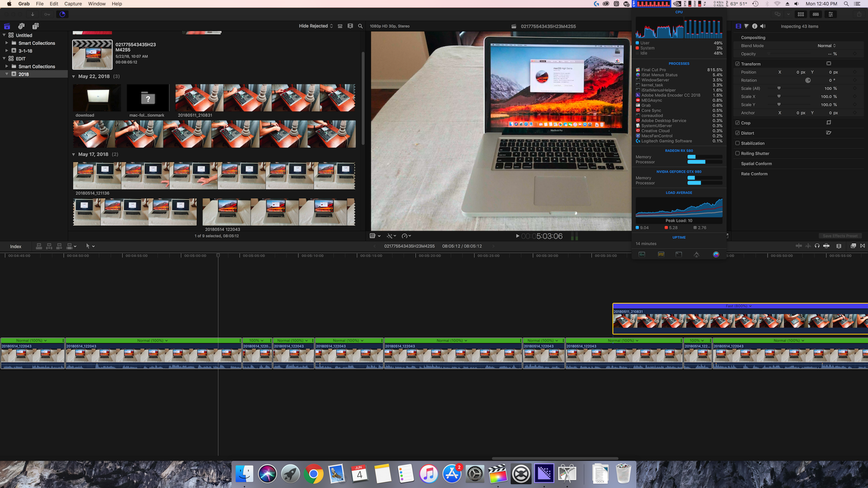This screenshot has width=868, height=488.
Task: Open Final Cut Pro in Dock
Action: pos(498,474)
